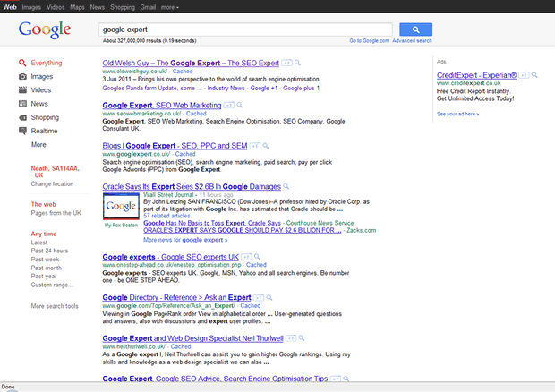Click preview magnifier beside Blogs Google Expert result
The width and height of the screenshot is (555, 392).
click(x=266, y=146)
